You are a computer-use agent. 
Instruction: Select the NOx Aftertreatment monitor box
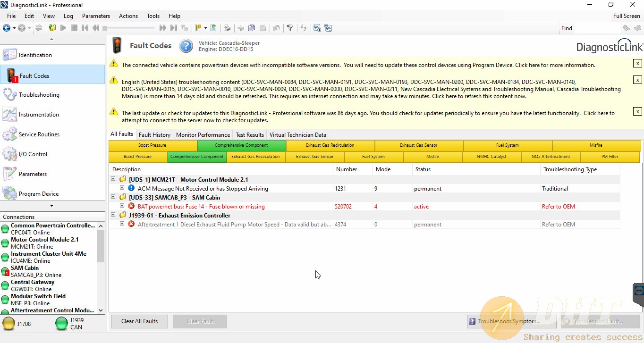(551, 157)
